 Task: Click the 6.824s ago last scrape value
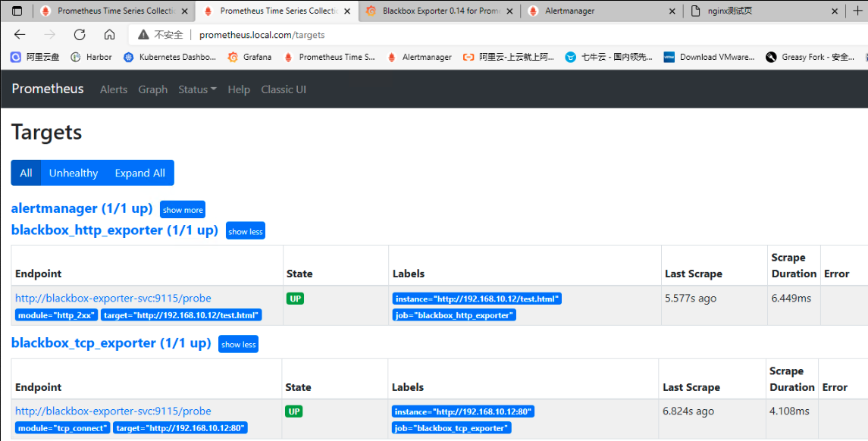688,411
